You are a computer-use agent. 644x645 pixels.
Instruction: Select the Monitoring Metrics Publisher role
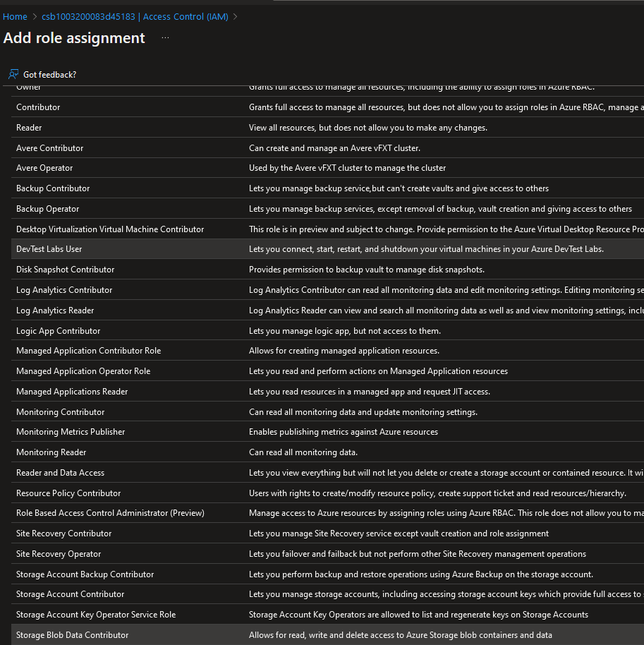72,431
